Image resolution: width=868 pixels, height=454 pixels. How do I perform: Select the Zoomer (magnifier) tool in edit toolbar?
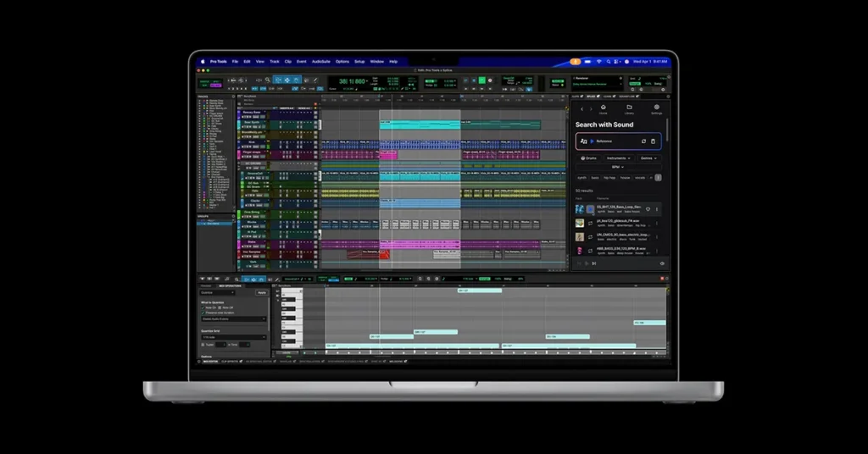pyautogui.click(x=267, y=80)
